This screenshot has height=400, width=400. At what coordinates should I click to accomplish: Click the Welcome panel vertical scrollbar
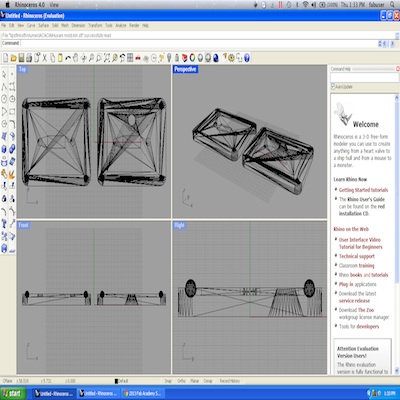pyautogui.click(x=397, y=235)
